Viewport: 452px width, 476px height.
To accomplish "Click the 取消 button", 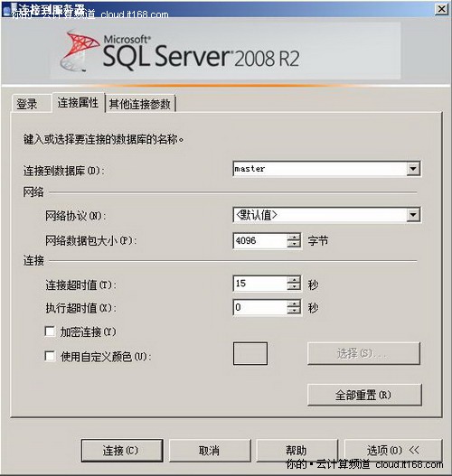I will 210,451.
